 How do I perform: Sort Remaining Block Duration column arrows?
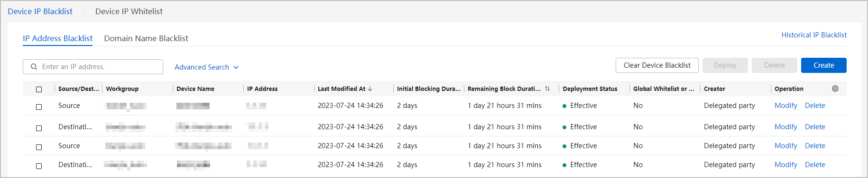pyautogui.click(x=547, y=89)
